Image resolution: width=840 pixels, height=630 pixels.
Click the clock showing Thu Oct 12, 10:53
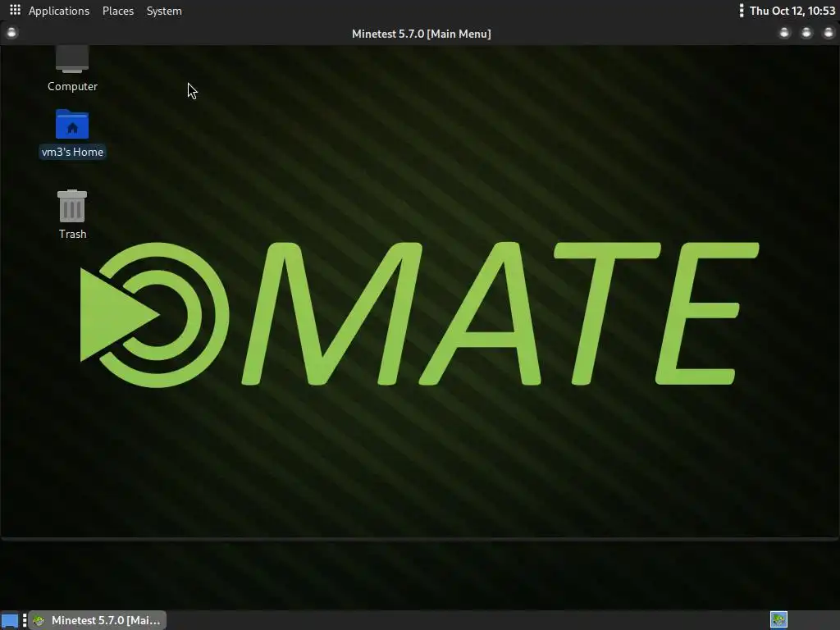(792, 11)
